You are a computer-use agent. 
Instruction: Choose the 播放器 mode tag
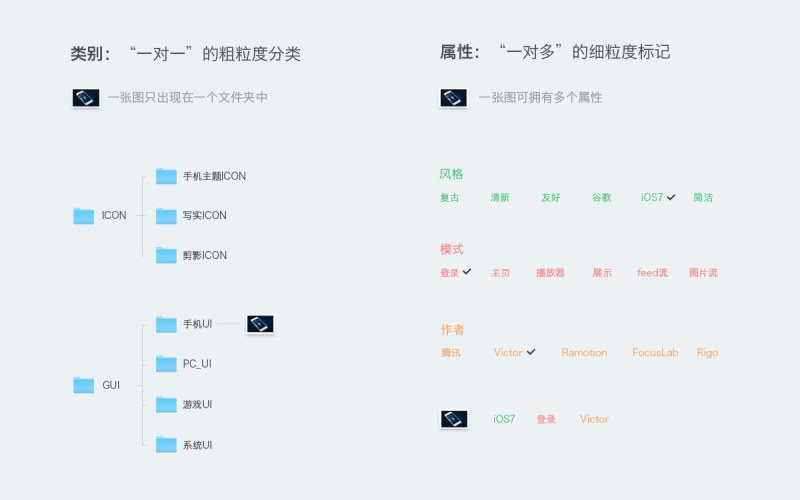pyautogui.click(x=550, y=272)
